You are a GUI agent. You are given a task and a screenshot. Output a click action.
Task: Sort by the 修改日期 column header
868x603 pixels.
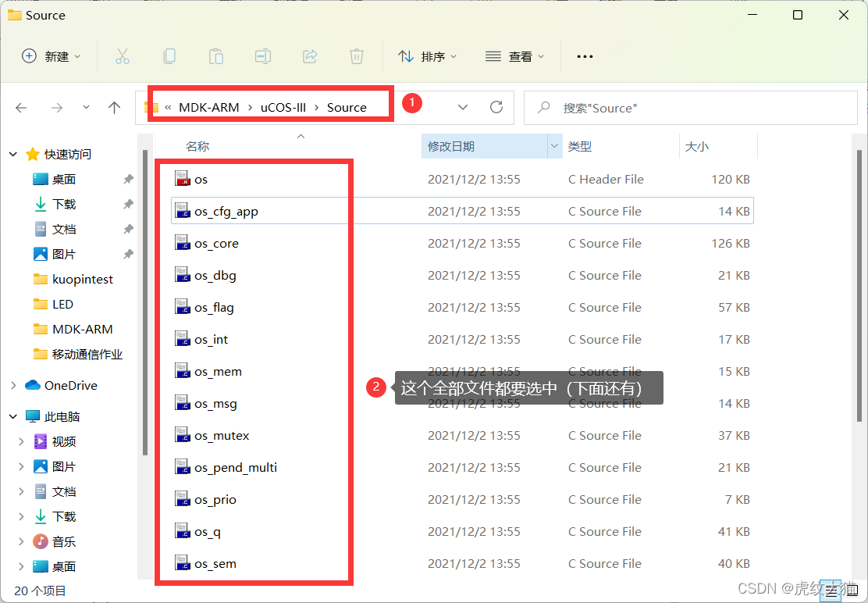click(x=451, y=146)
